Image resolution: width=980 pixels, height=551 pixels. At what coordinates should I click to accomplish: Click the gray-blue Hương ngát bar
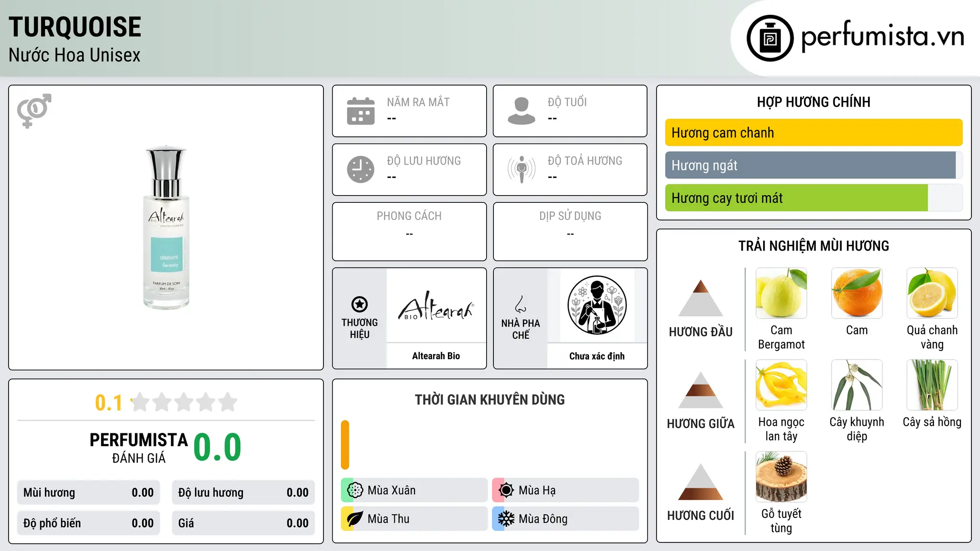[x=810, y=165]
